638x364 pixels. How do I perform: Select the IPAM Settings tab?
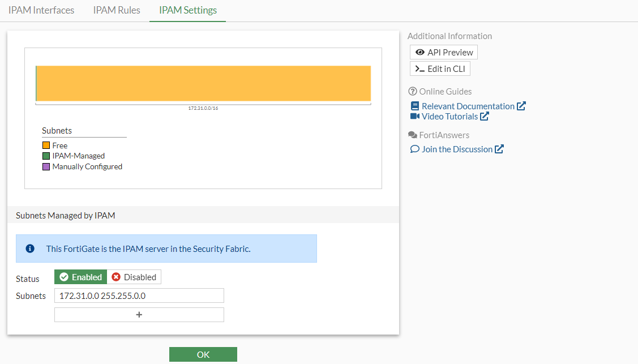click(x=188, y=10)
